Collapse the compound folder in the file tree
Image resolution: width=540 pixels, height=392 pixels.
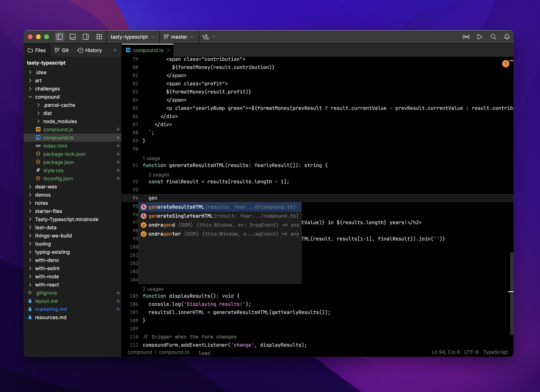point(30,97)
